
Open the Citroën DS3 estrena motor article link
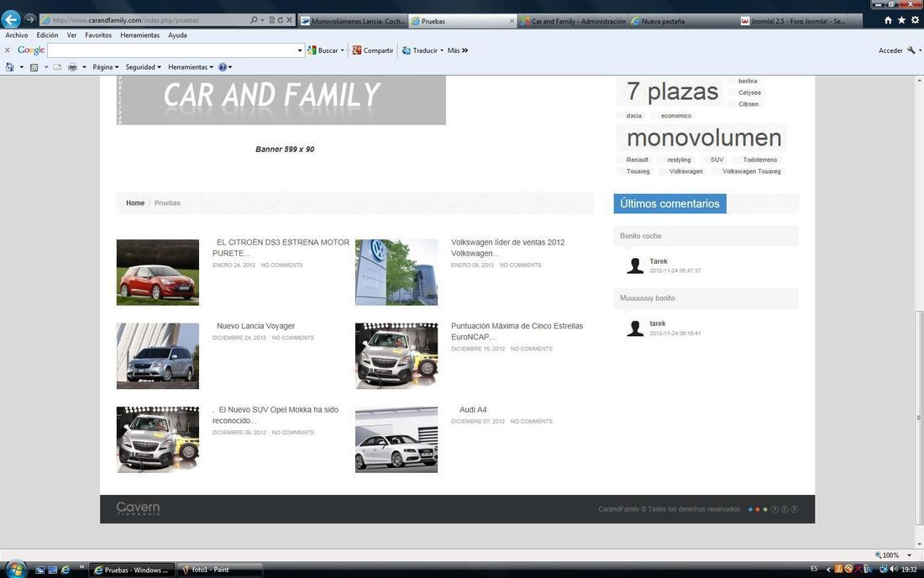281,248
